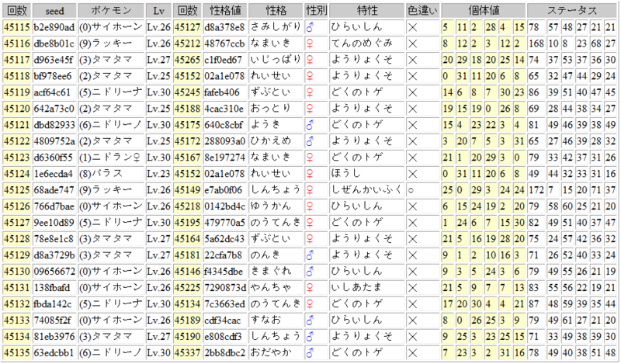Click the male symbol in row 45130

tap(310, 272)
